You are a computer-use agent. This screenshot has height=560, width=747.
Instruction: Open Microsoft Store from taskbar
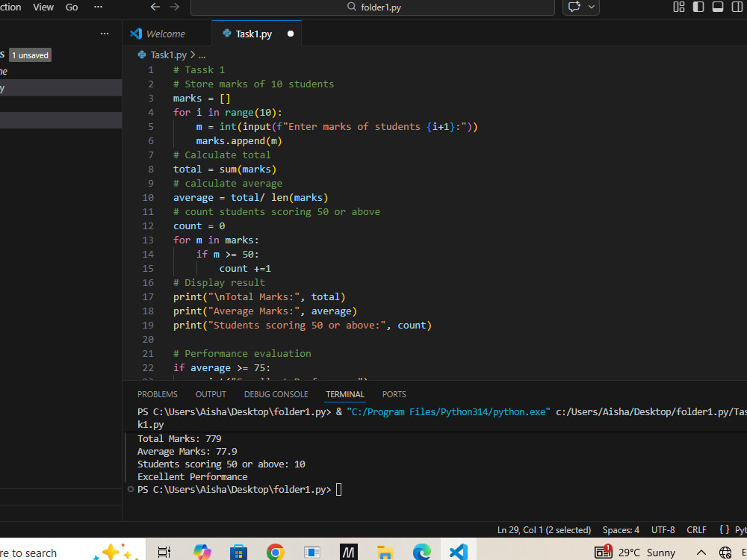pos(239,553)
